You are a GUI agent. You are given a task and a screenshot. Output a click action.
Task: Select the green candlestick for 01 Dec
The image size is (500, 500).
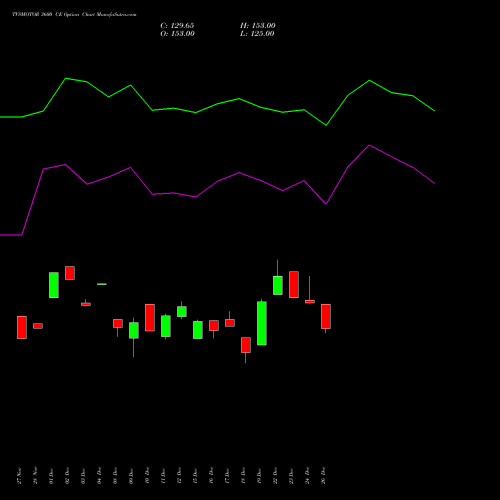point(54,285)
